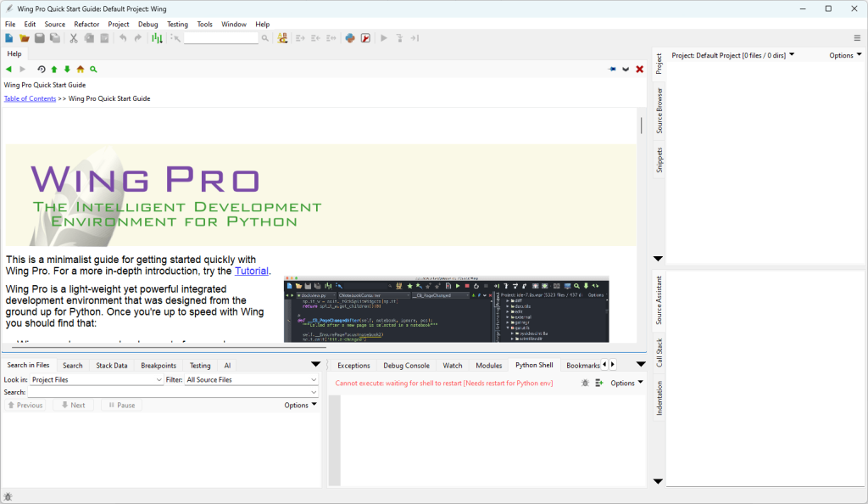
Task: Go home using the Help panel home icon
Action: [80, 69]
